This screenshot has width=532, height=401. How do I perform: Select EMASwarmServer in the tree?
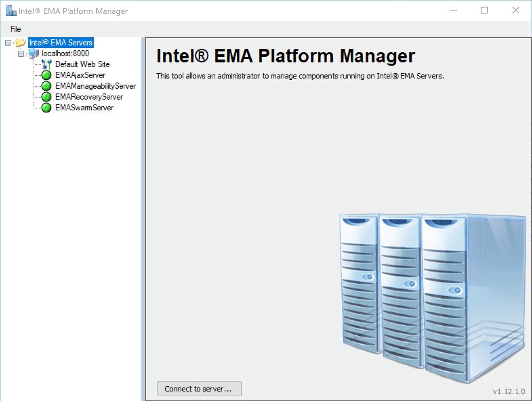point(84,108)
